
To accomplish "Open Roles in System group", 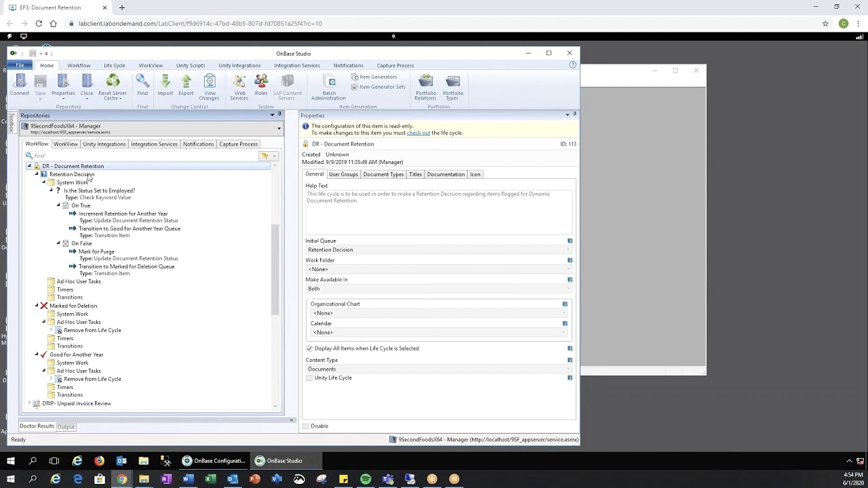I will [x=261, y=85].
